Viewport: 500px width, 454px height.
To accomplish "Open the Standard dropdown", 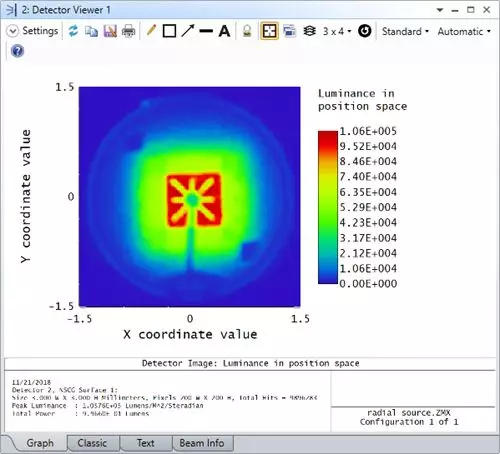I will (405, 31).
